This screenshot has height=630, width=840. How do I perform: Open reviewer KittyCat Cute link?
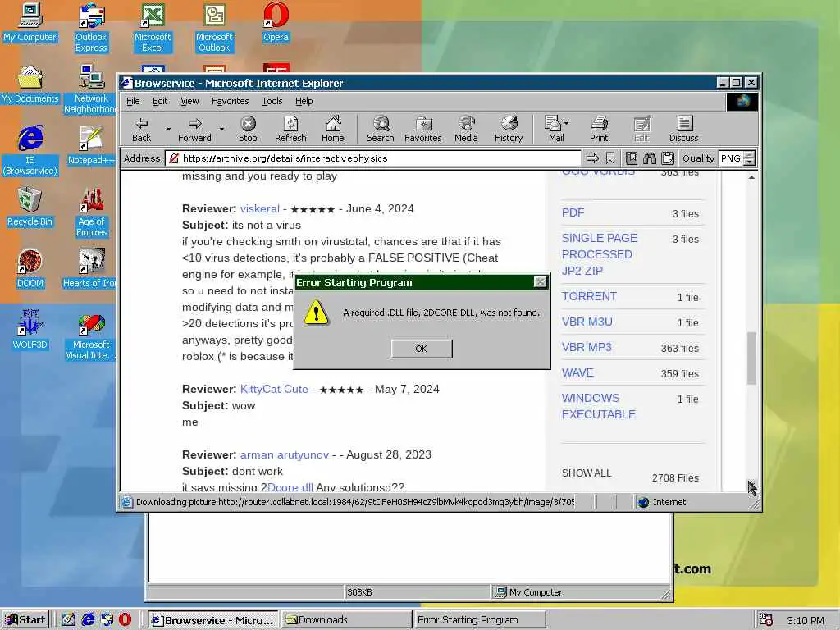point(274,389)
